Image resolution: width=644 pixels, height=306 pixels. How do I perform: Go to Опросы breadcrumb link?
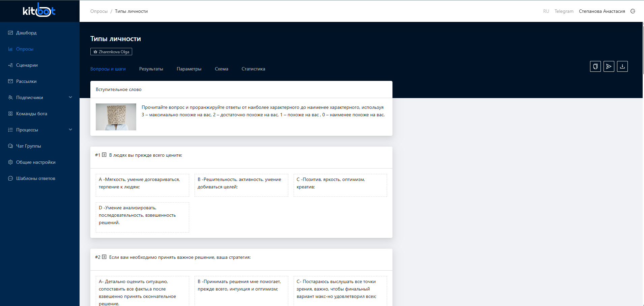pyautogui.click(x=99, y=11)
